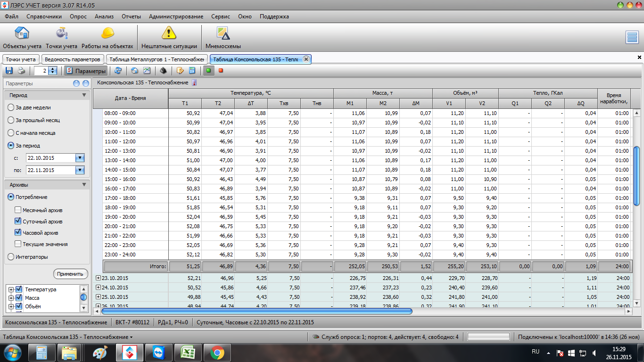Open end date 22.11.2015 dropdown arrow

pyautogui.click(x=80, y=170)
